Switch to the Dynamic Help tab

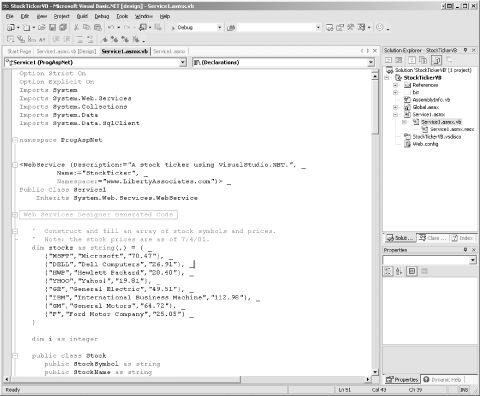442,380
